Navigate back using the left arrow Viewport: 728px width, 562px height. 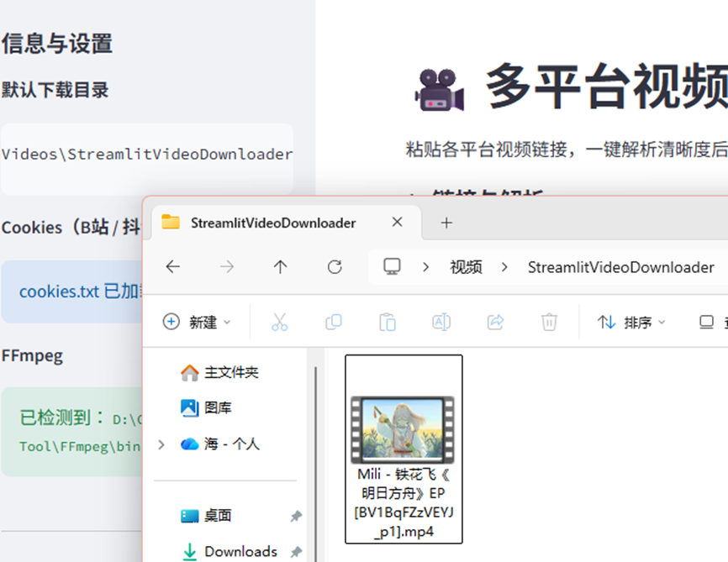pos(173,267)
